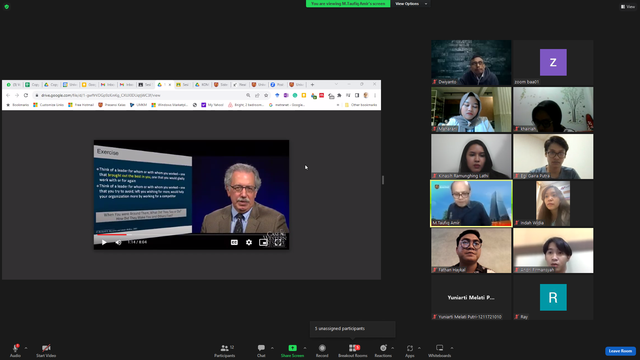Open the My Yahoo! bookmark
The width and height of the screenshot is (640, 360).
point(212,105)
